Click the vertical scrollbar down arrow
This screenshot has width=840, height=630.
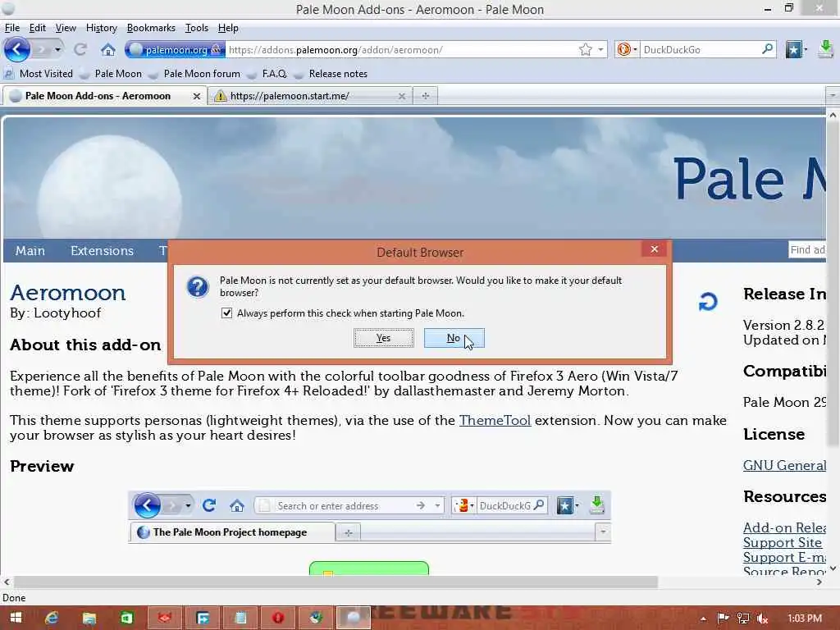[x=833, y=568]
